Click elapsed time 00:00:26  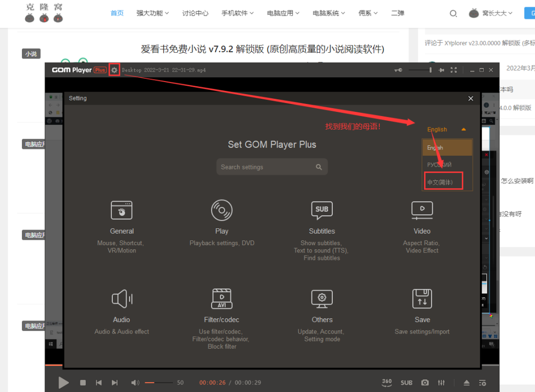pos(212,383)
